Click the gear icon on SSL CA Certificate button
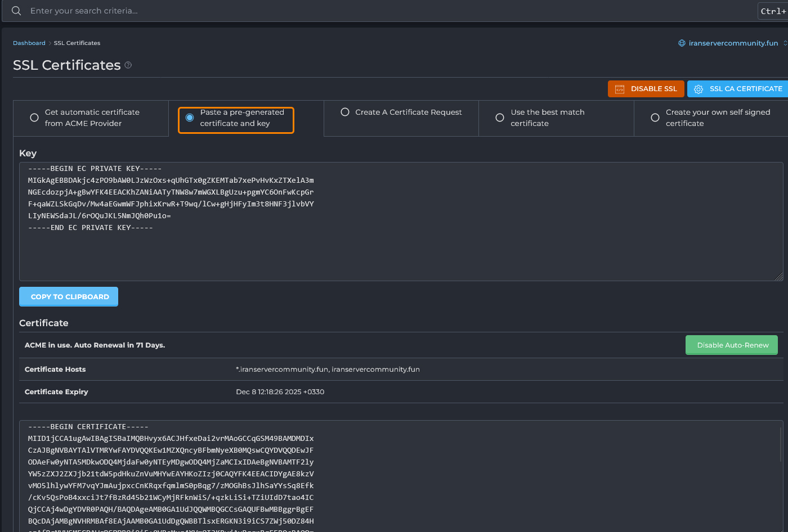The width and height of the screenshot is (788, 532). point(699,89)
